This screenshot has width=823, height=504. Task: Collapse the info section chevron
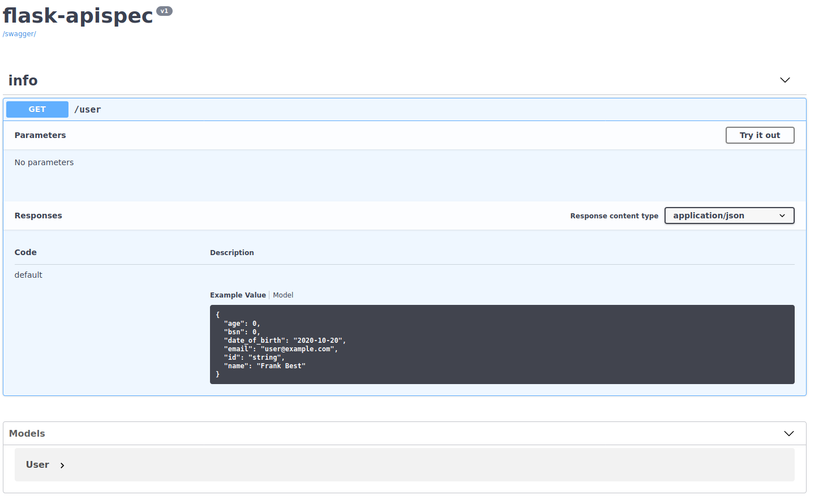point(785,80)
